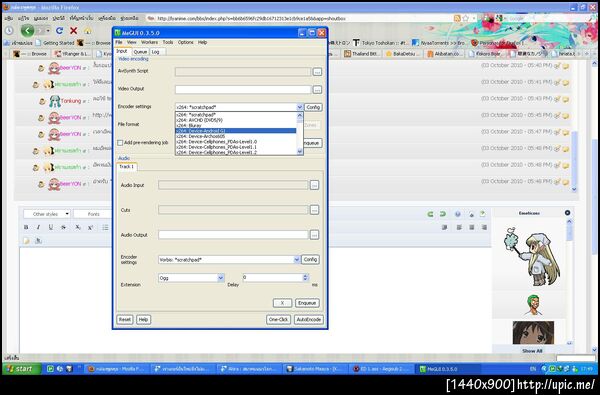Browse for the Audio Output location
This screenshot has height=395, width=600.
[x=314, y=235]
